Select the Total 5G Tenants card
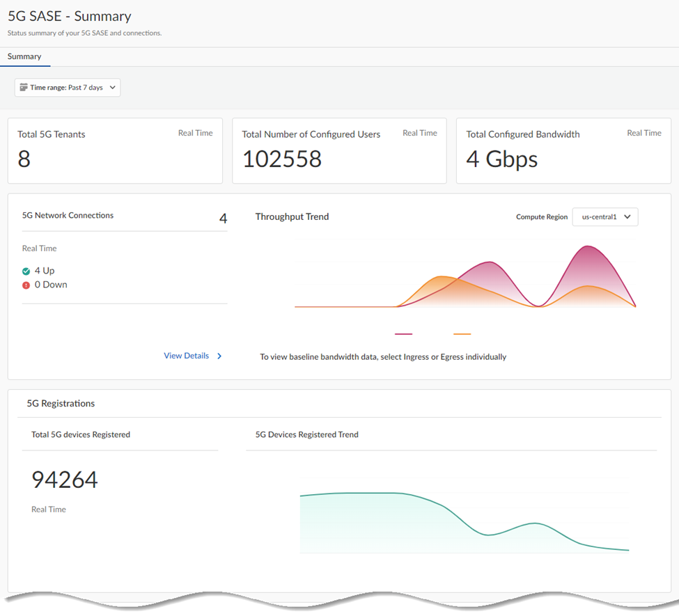The height and width of the screenshot is (616, 679). [115, 151]
